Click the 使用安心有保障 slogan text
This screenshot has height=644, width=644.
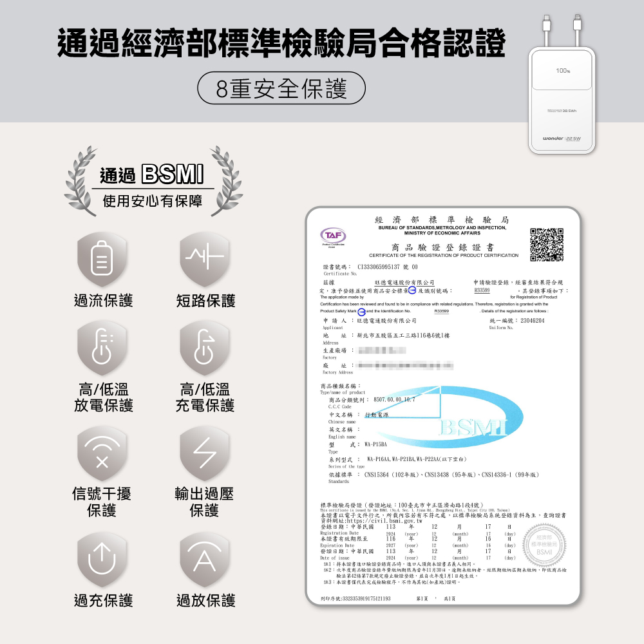[153, 202]
